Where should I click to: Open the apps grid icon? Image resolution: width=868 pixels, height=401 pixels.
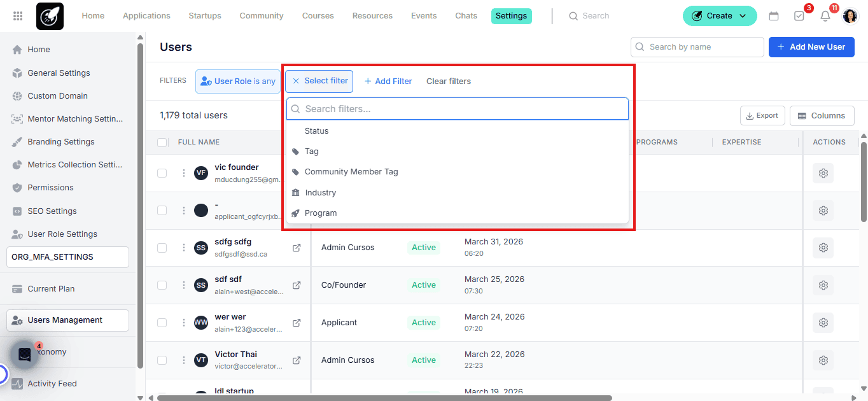18,16
